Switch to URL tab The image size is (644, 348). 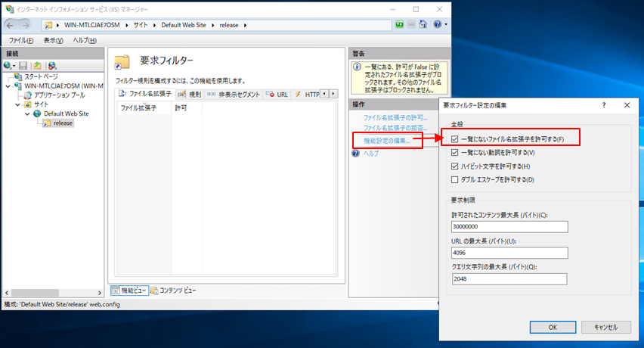click(277, 95)
